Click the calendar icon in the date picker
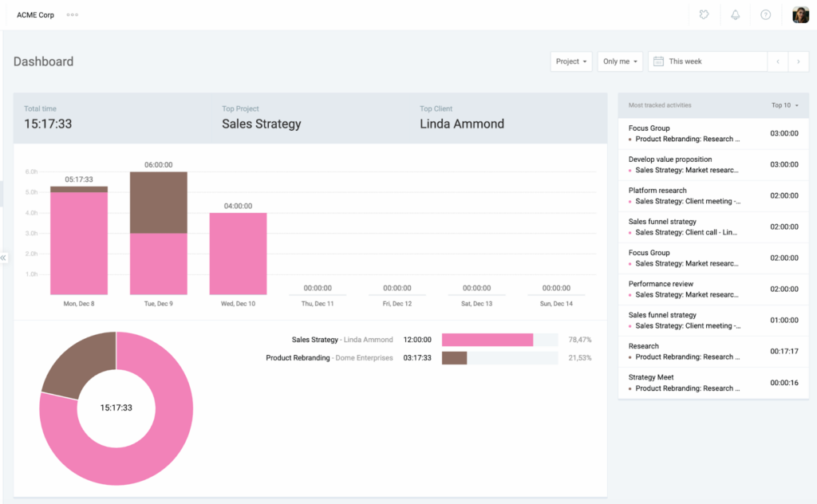This screenshot has height=504, width=817. click(x=658, y=61)
